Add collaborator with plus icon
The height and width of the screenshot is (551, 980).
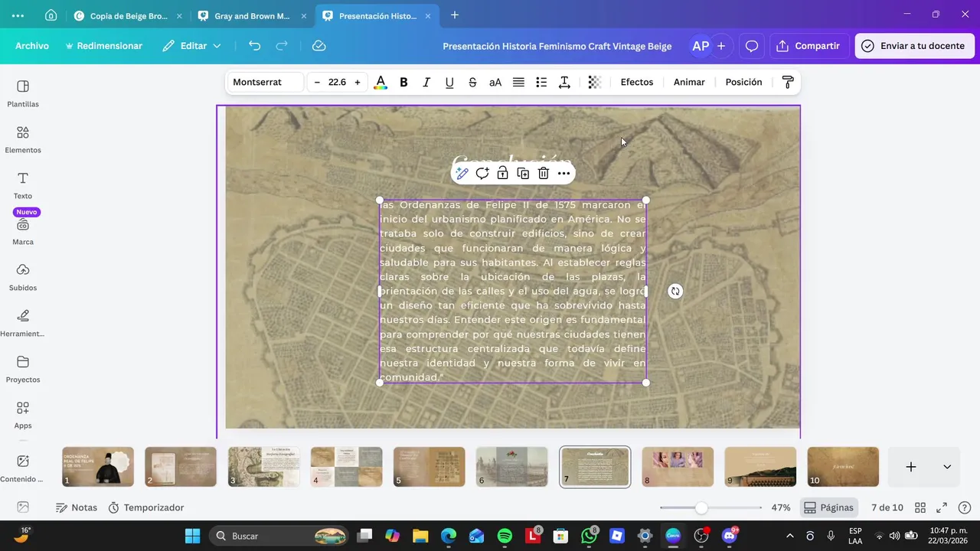pyautogui.click(x=721, y=46)
